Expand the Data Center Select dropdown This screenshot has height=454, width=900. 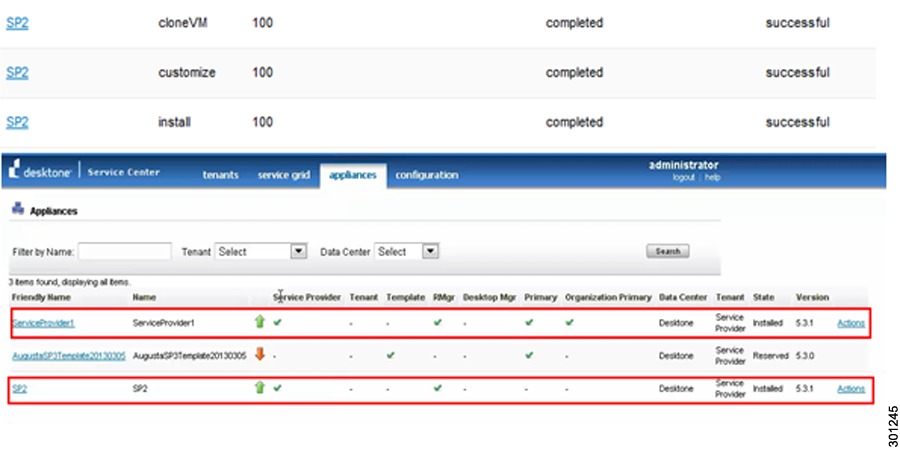point(406,251)
